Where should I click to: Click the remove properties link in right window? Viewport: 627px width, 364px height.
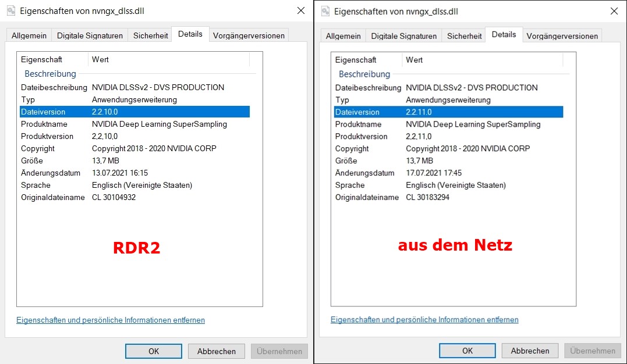tap(424, 320)
